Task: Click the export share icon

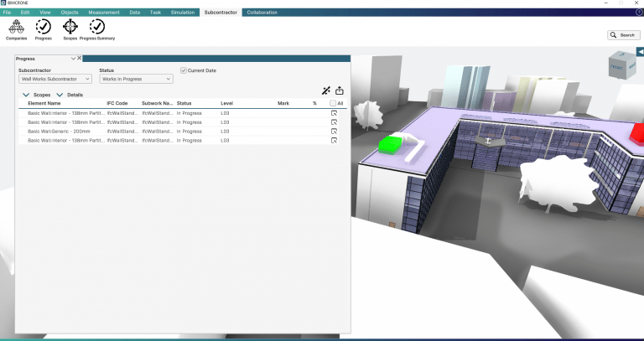Action: tap(340, 90)
